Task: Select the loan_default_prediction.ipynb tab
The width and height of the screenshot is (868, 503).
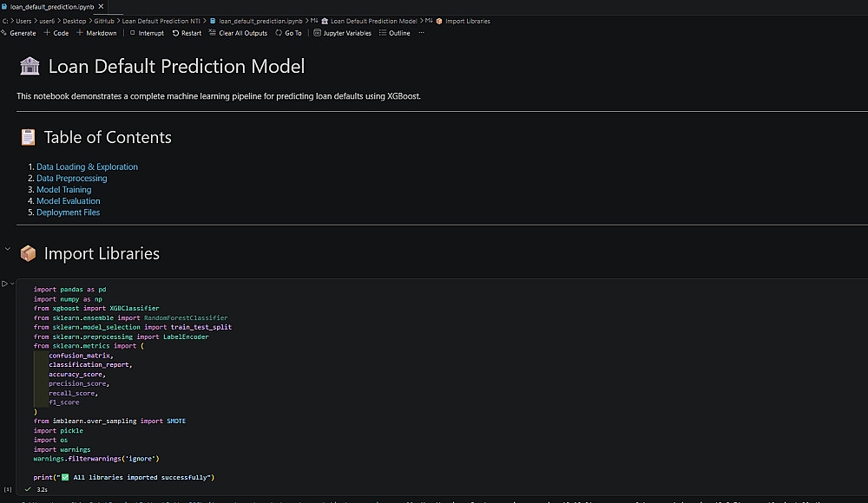Action: coord(51,6)
